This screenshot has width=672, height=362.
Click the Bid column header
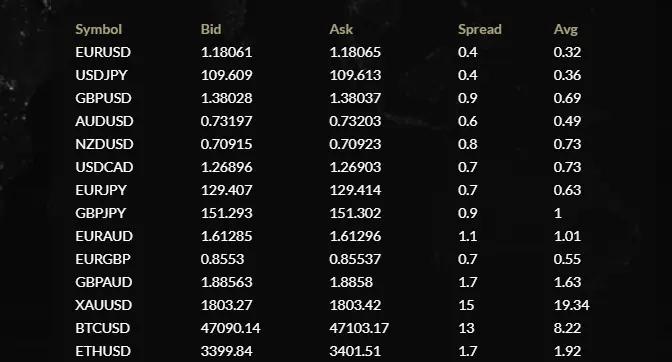(x=211, y=29)
